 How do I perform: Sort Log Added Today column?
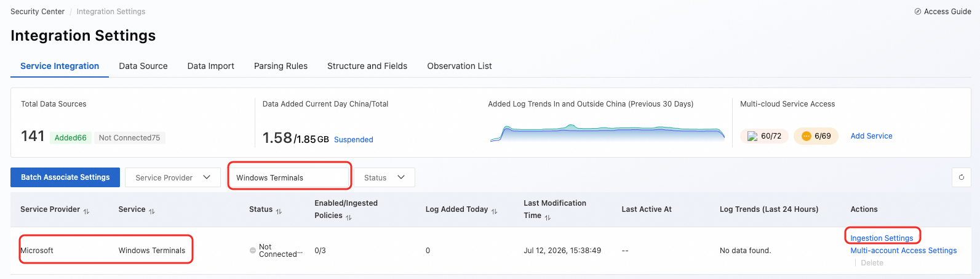pyautogui.click(x=494, y=211)
